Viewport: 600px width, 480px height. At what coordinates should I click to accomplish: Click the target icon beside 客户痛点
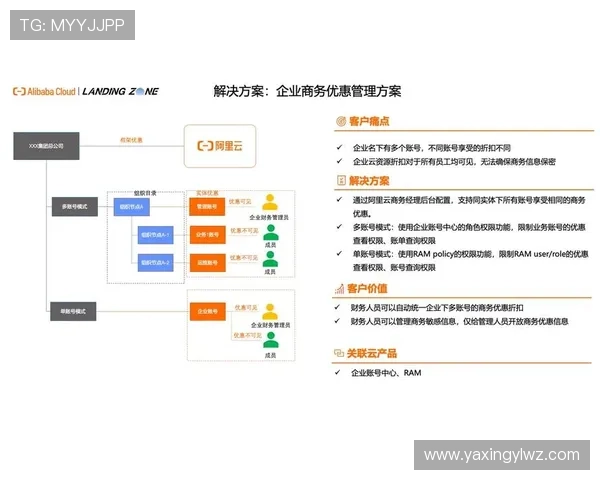click(x=341, y=121)
